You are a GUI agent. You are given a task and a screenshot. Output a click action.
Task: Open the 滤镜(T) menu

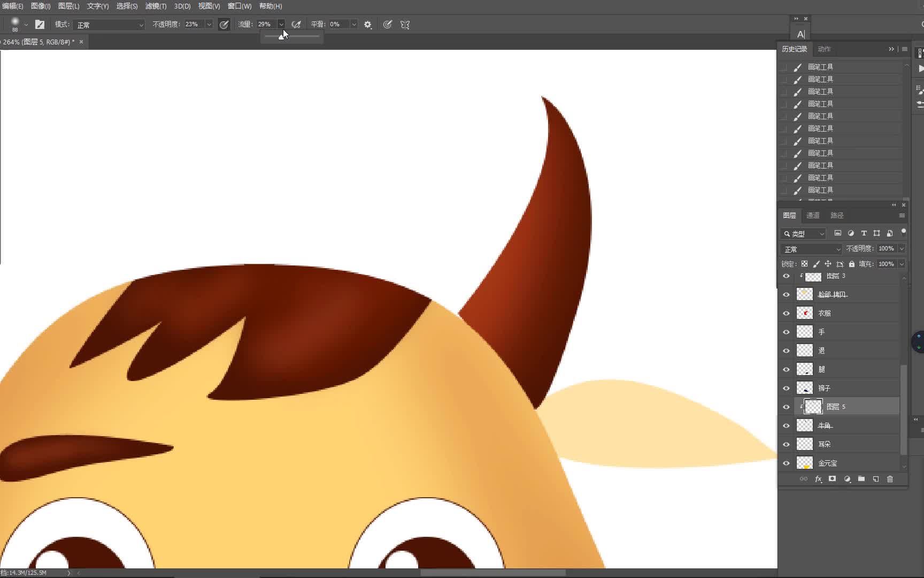[x=156, y=6]
